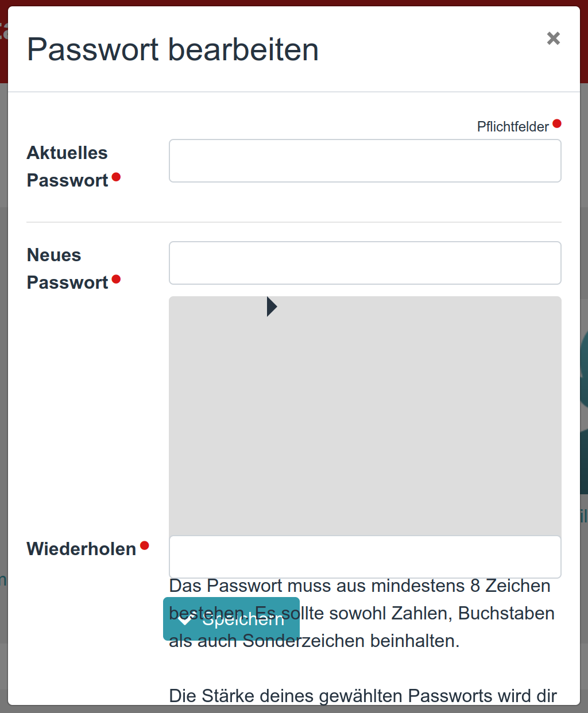Screen dimensions: 588x713
Task: Click the X icon in the dialog corner
Action: coord(553,38)
